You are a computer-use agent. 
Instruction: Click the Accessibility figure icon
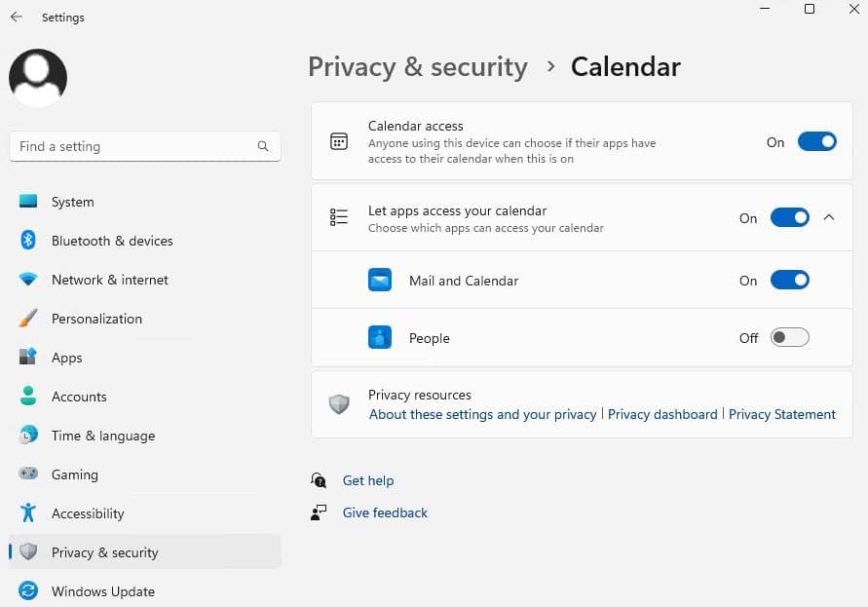(x=28, y=513)
